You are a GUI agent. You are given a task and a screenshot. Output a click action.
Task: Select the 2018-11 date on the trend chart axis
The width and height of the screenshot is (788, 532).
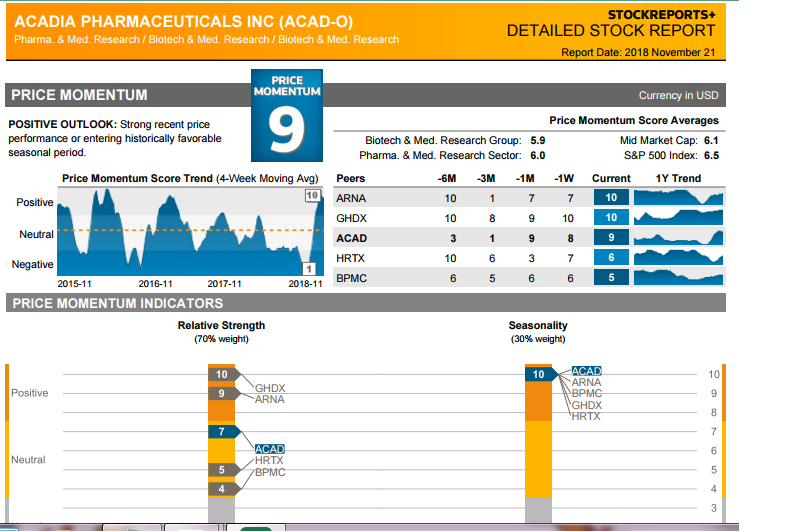coord(305,284)
